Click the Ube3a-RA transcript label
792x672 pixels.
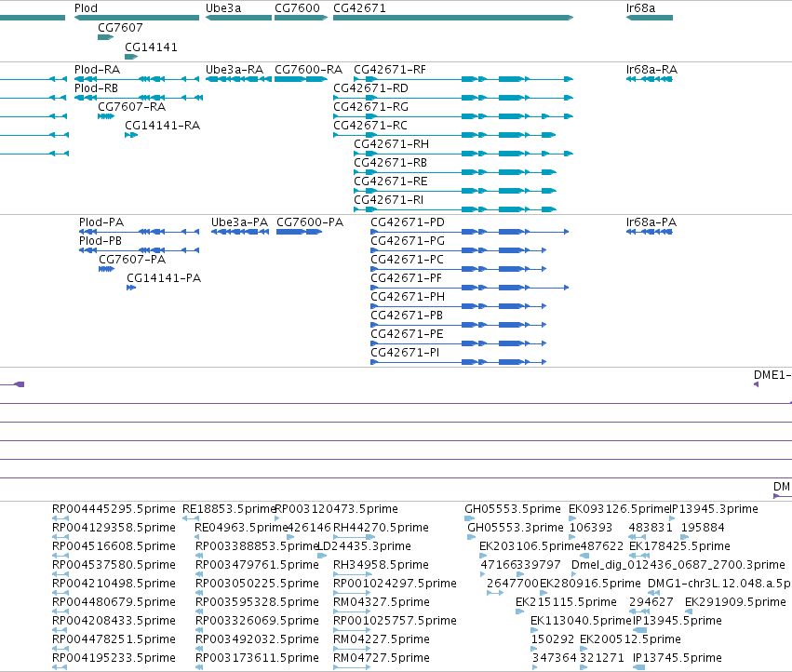[235, 70]
